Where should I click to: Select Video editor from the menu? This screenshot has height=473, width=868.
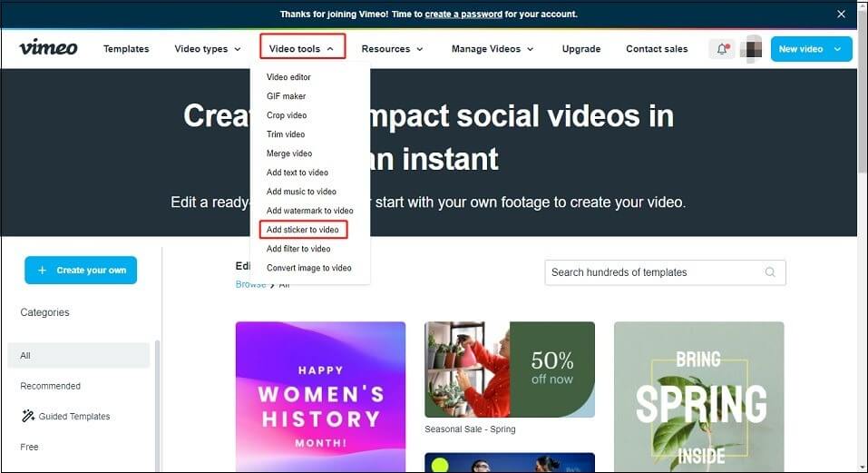288,77
